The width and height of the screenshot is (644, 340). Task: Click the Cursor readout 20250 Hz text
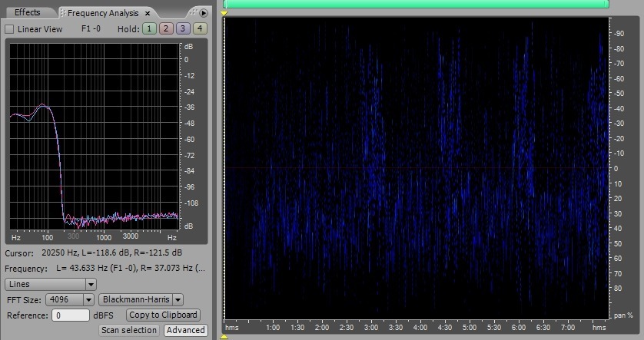(111, 253)
